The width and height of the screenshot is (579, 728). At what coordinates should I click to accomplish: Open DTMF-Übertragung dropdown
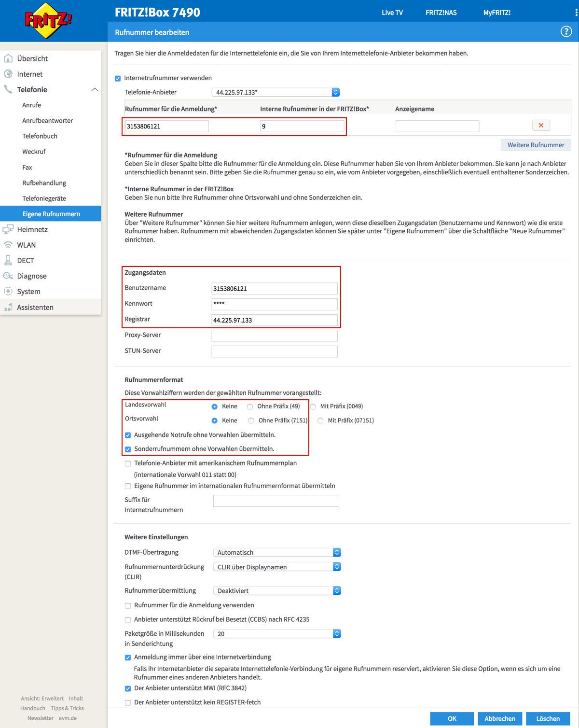coord(277,552)
